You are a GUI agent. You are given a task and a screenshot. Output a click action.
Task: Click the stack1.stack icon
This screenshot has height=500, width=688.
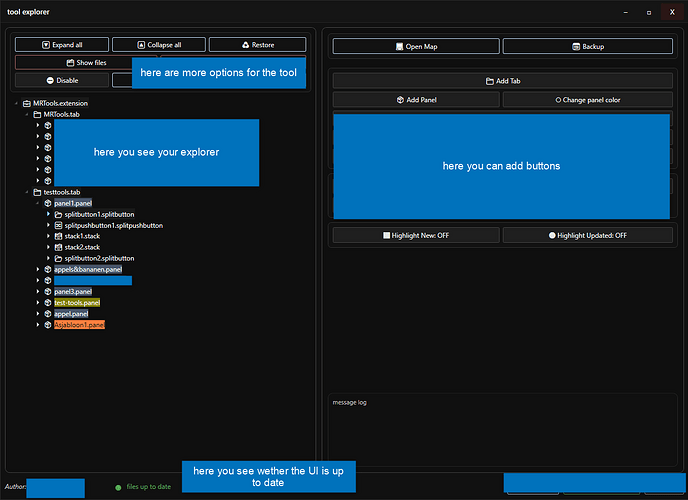coord(58,236)
